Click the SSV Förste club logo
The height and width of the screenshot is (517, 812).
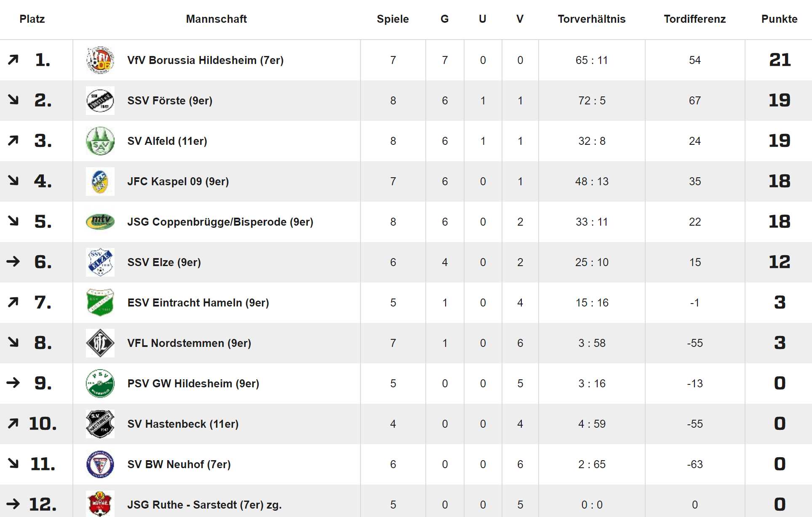[x=100, y=101]
